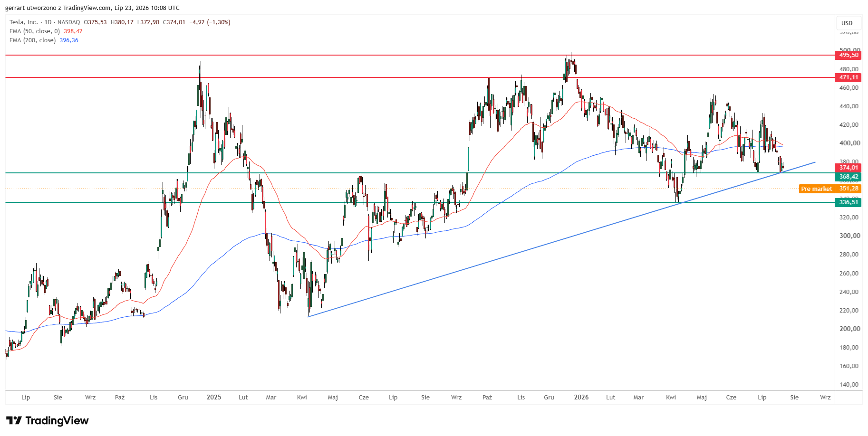
Task: Click the 320,00 price axis label
Action: (849, 217)
